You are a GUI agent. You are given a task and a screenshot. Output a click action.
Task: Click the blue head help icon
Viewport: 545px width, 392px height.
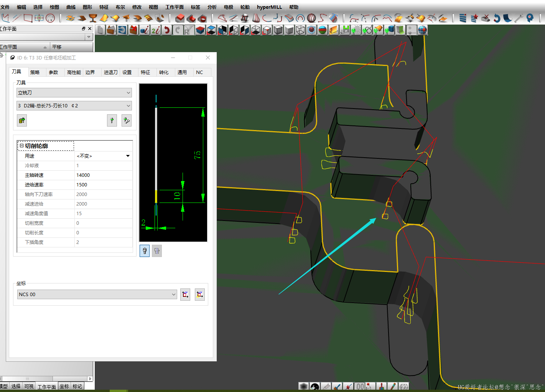530,18
